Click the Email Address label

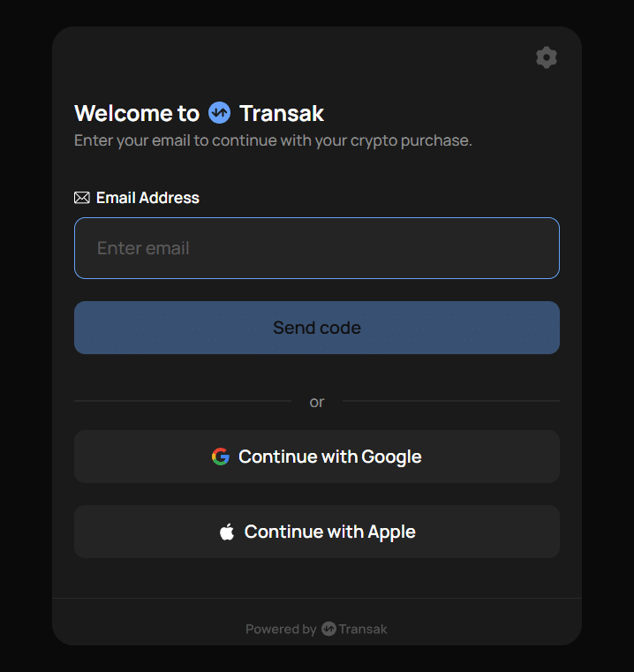coord(147,198)
